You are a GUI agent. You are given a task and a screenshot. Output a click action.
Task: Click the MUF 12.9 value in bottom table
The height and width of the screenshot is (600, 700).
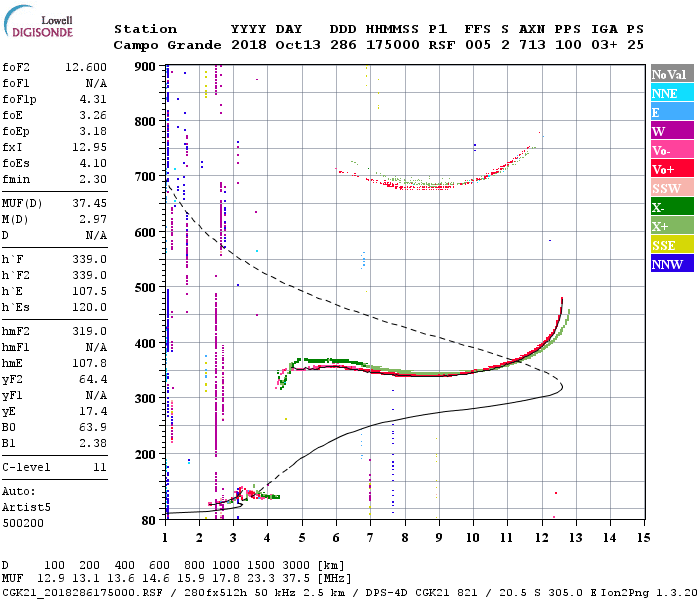coord(50,579)
